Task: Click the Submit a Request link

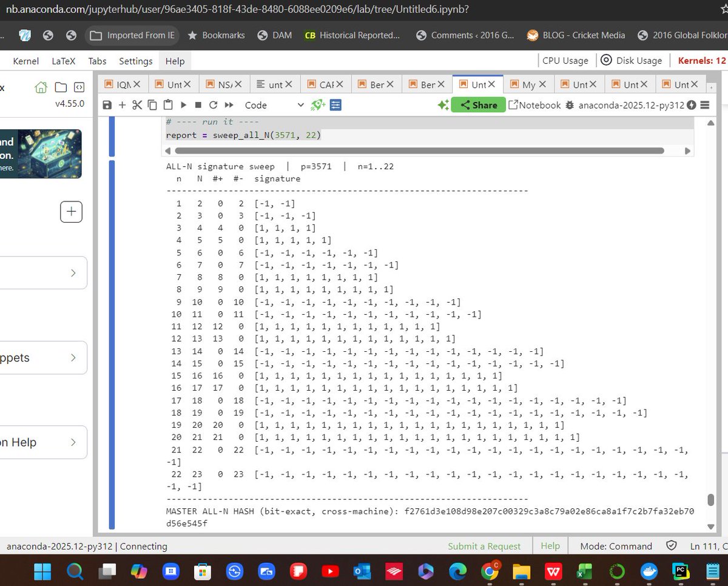Action: coord(484,546)
